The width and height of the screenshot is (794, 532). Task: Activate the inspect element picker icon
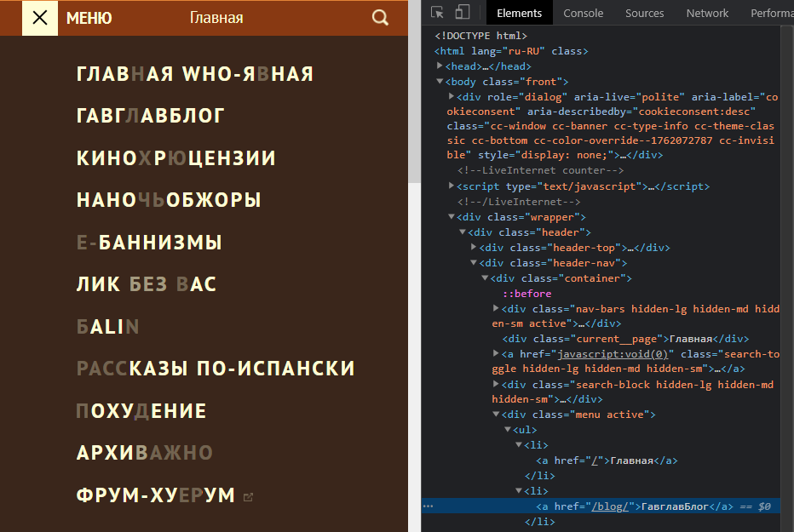438,13
